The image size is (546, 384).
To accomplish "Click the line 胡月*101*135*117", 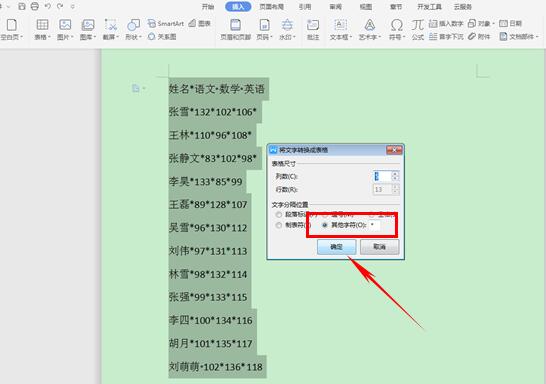I will [x=210, y=344].
